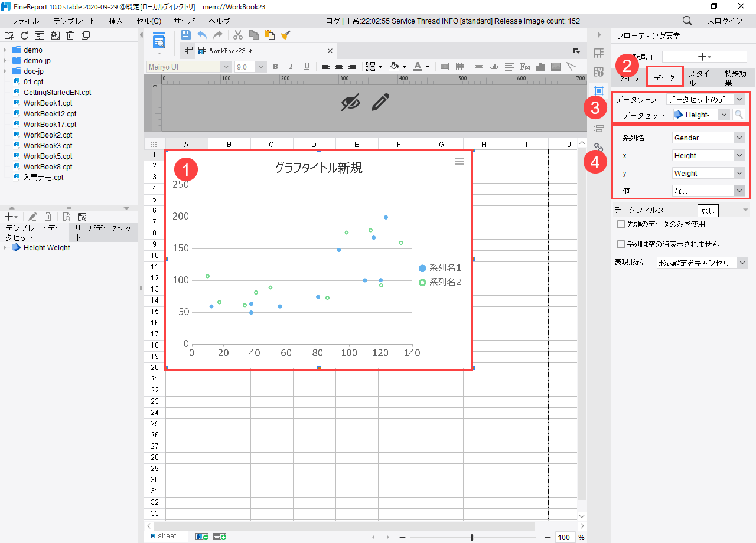Enable 先頭のデータのみを使用 checkbox
The width and height of the screenshot is (756, 543).
[621, 224]
